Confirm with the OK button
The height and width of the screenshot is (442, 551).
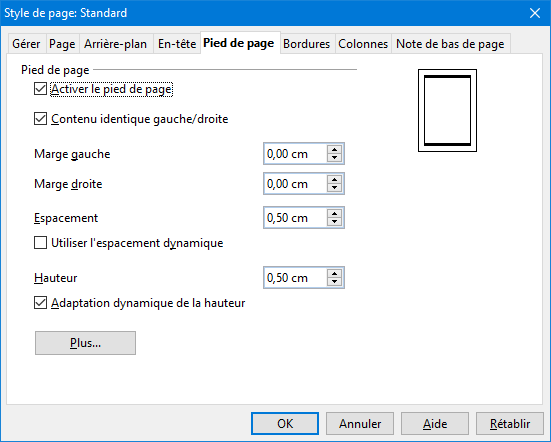click(x=285, y=424)
